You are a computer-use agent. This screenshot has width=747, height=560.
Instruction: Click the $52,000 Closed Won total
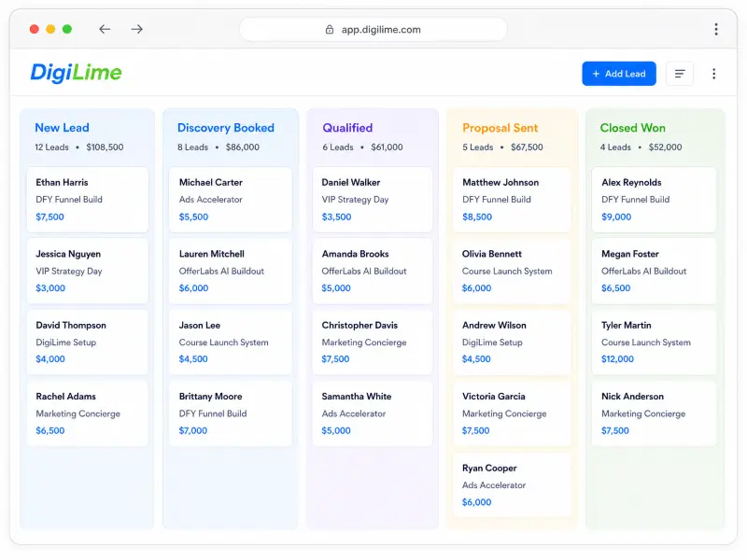[665, 147]
